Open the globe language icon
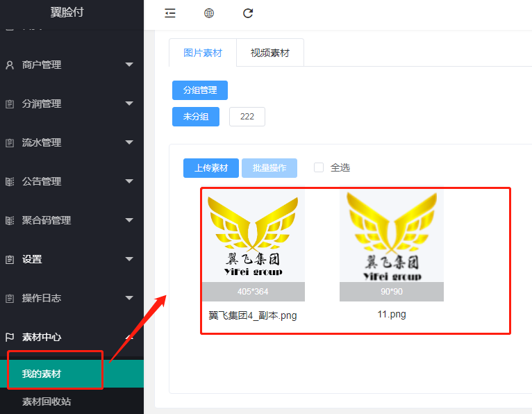Image resolution: width=532 pixels, height=414 pixels. tap(209, 13)
